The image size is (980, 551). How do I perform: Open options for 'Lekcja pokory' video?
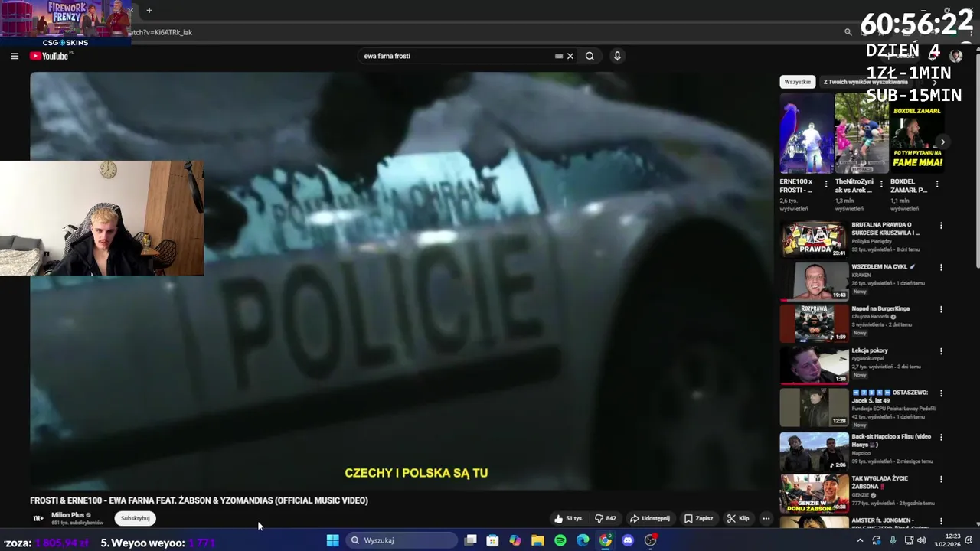tap(941, 351)
